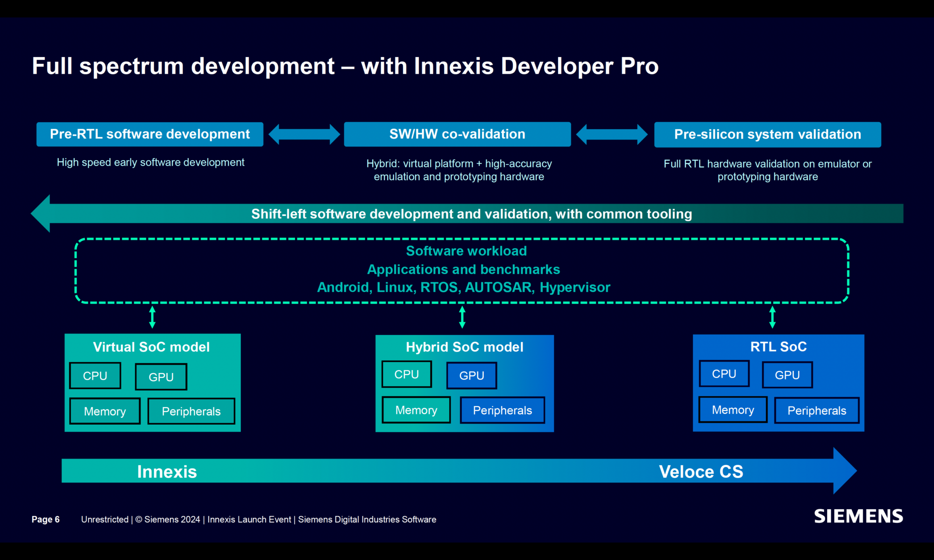Image resolution: width=934 pixels, height=560 pixels.
Task: Click the 'Veloce CS' label on bottom arrow
Action: pos(701,472)
